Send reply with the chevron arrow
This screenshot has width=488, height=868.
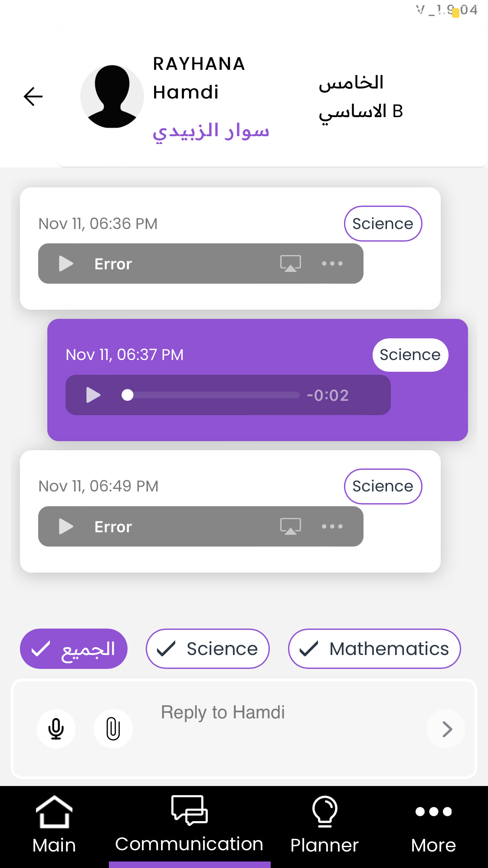pyautogui.click(x=446, y=729)
